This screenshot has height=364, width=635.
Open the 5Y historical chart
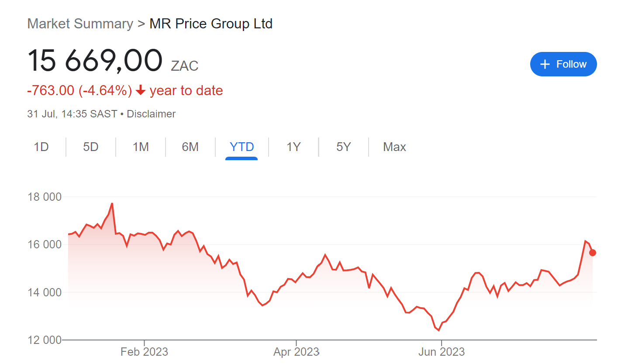[343, 147]
